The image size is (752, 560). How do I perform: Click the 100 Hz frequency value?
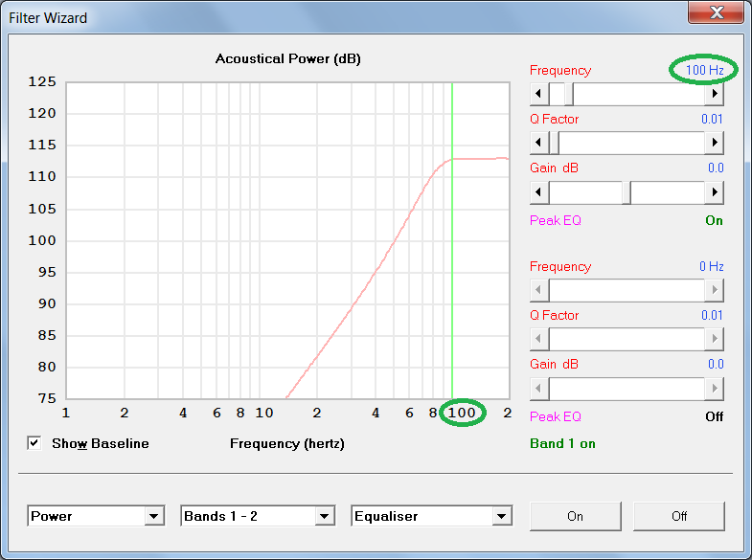(x=704, y=71)
